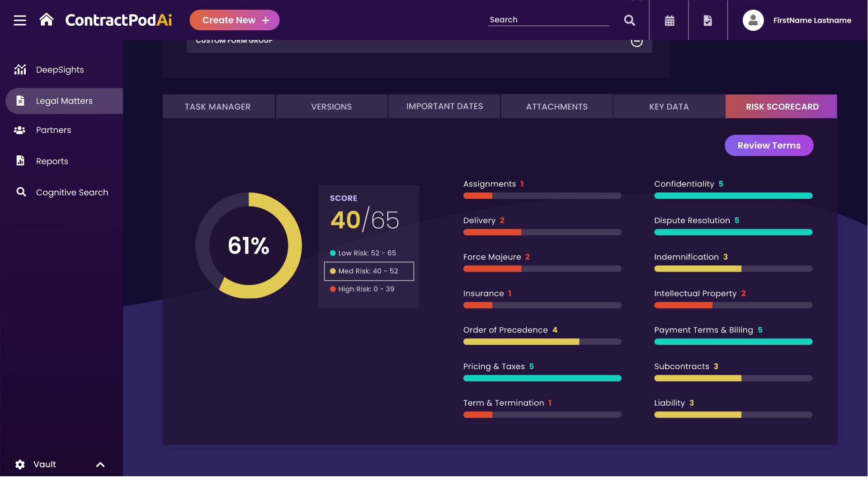The width and height of the screenshot is (868, 488).
Task: Click into the Search input field
Action: (x=548, y=20)
